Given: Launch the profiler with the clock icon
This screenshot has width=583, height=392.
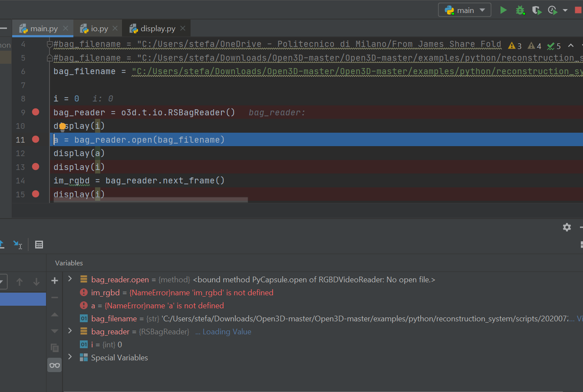Looking at the screenshot, I should [552, 10].
